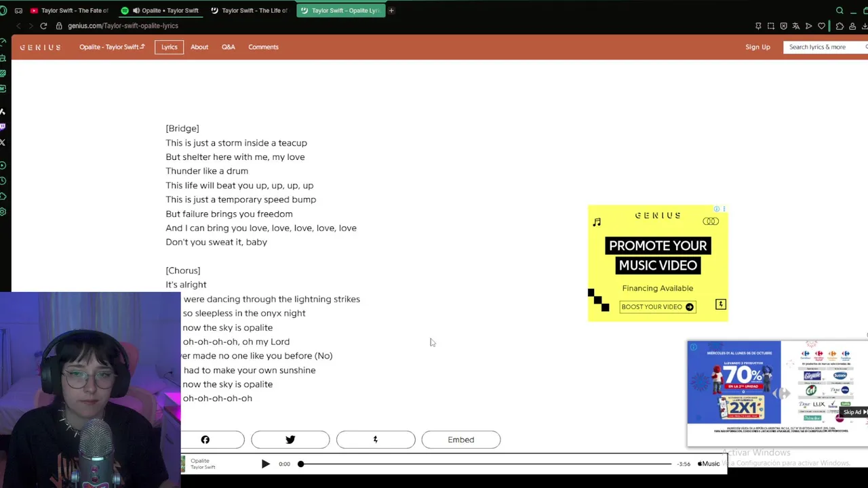Open the sidebar extensions cube icon
The width and height of the screenshot is (868, 488).
pos(3,197)
